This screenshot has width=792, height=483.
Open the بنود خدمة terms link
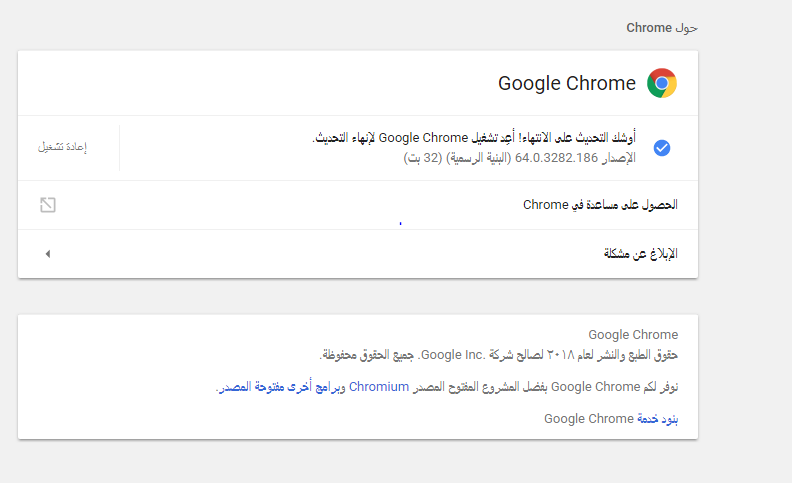(658, 419)
